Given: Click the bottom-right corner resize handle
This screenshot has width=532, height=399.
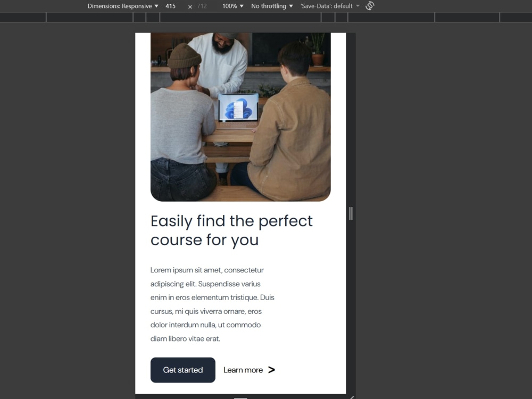Looking at the screenshot, I should click(x=352, y=397).
